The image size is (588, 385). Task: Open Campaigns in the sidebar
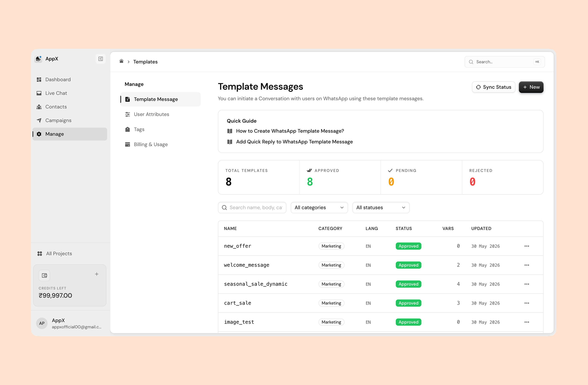(70, 120)
